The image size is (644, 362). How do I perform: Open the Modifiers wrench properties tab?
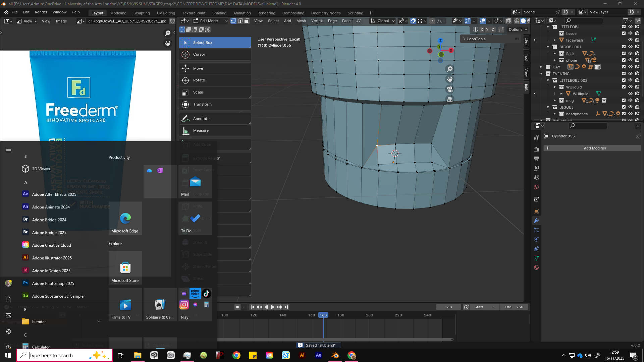pyautogui.click(x=536, y=221)
